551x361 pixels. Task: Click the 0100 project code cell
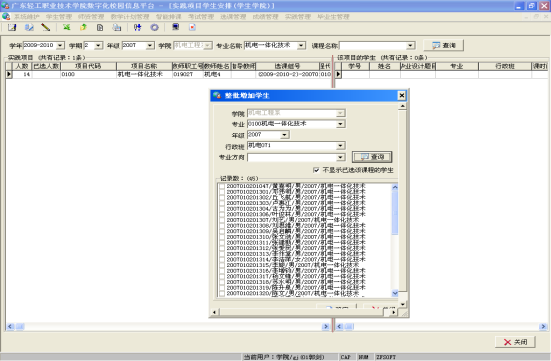coord(88,74)
